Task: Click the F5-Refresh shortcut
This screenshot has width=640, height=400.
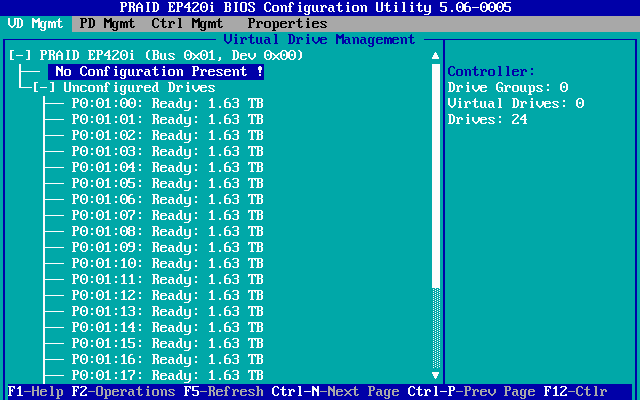Action: 223,392
